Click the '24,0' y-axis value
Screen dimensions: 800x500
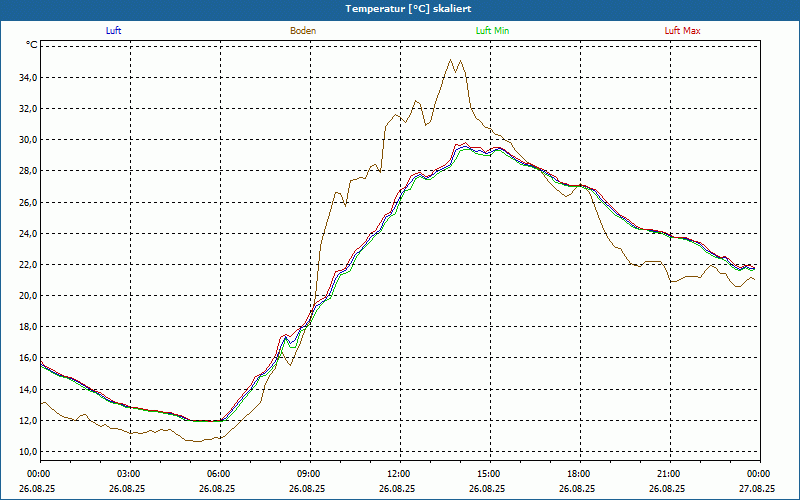pos(28,234)
